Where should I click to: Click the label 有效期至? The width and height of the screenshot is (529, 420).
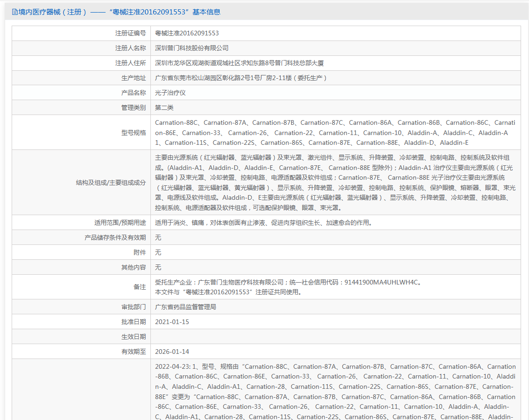point(134,352)
